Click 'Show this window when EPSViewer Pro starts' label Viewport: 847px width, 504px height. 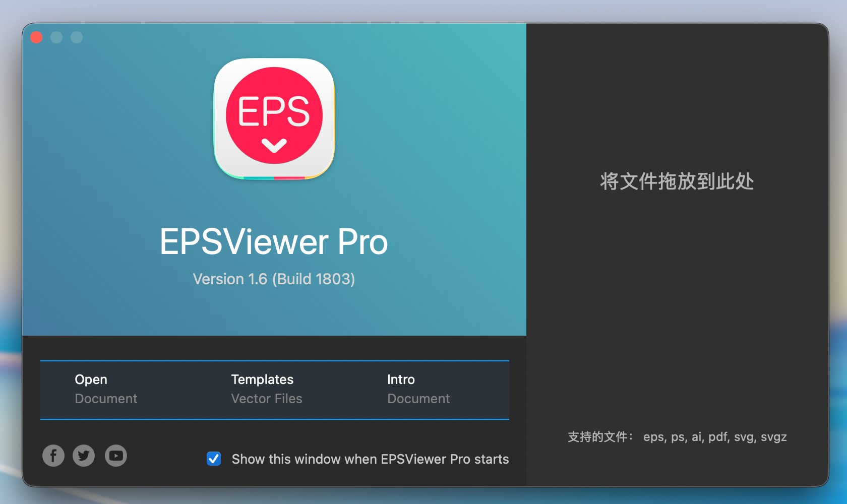(370, 459)
